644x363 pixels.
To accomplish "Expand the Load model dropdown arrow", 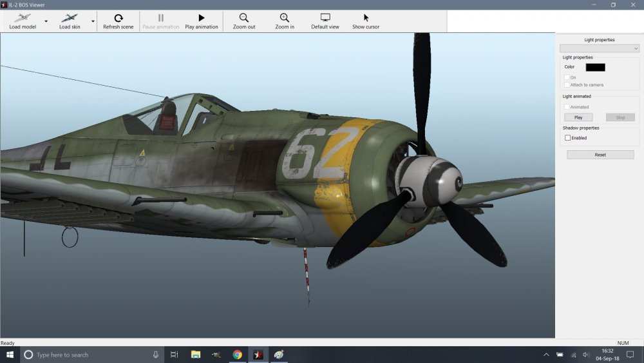I will [x=46, y=21].
